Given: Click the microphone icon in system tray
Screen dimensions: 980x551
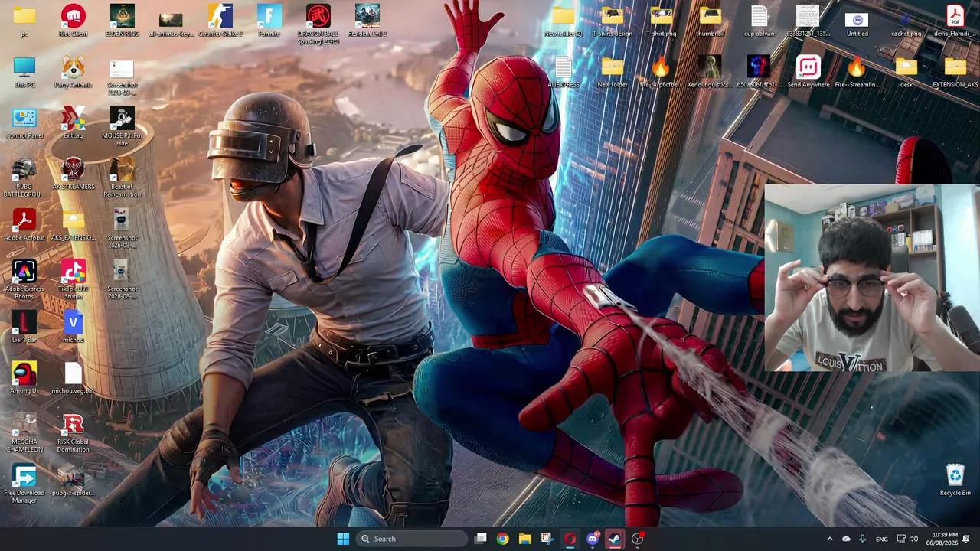Looking at the screenshot, I should 863,539.
